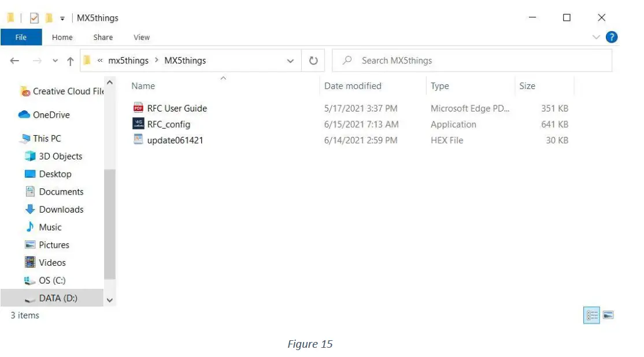This screenshot has height=357, width=644.
Task: Click the navigation pane scroll down arrow
Action: (110, 300)
